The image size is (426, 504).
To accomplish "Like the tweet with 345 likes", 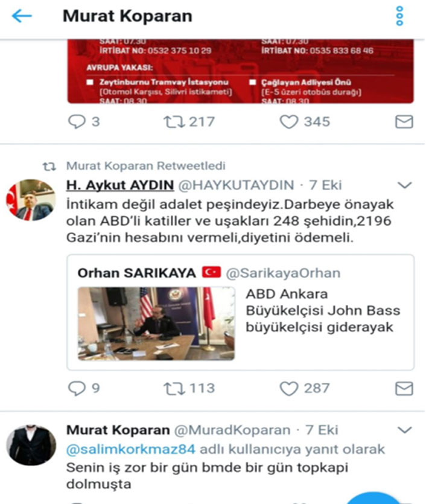I will tap(289, 122).
